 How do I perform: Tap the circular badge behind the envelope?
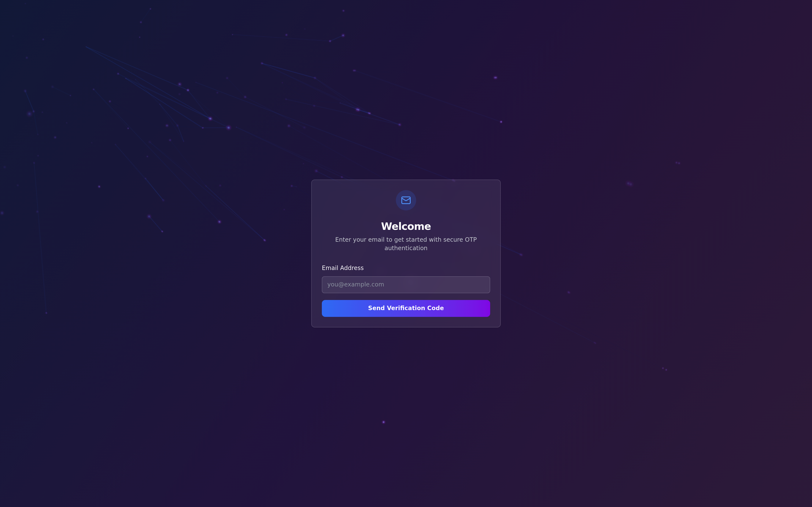[406, 200]
